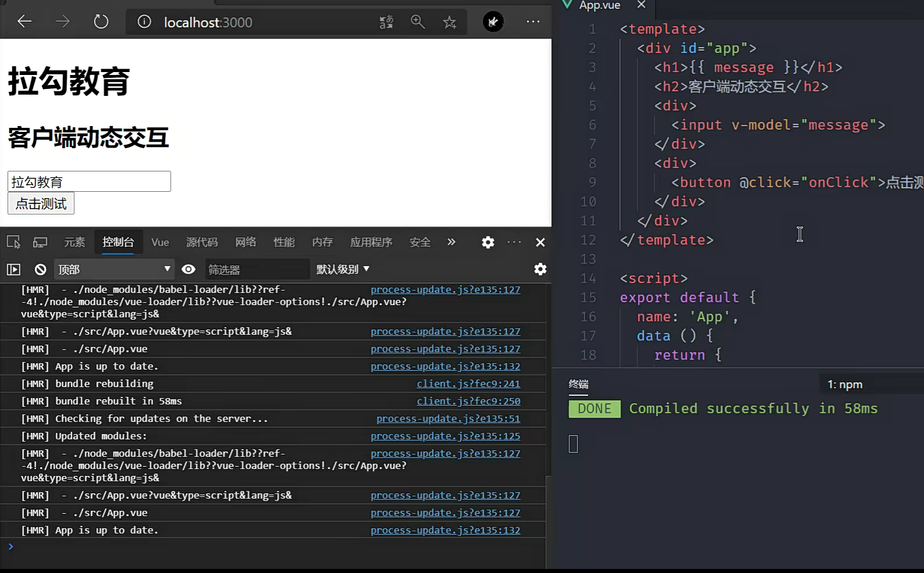Viewport: 924px width, 573px height.
Task: Click the translate page icon
Action: tap(386, 22)
